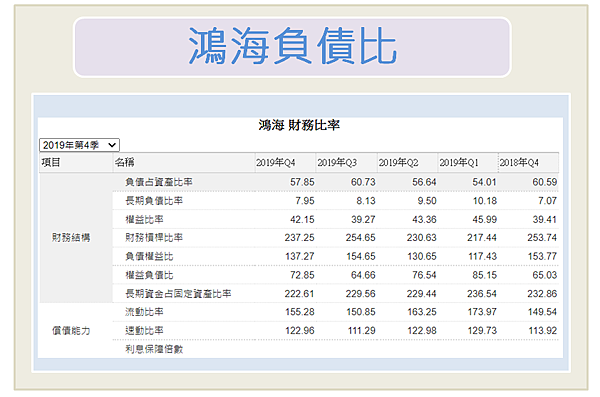Click the value 7.95
600x397 pixels.
(305, 201)
